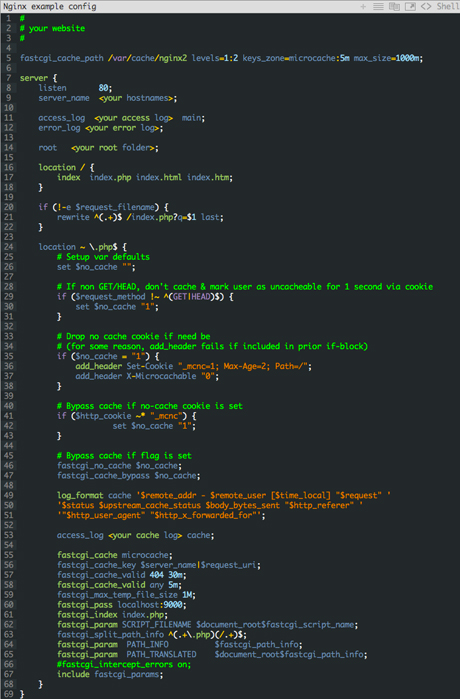Open code in new window icon

point(410,6)
